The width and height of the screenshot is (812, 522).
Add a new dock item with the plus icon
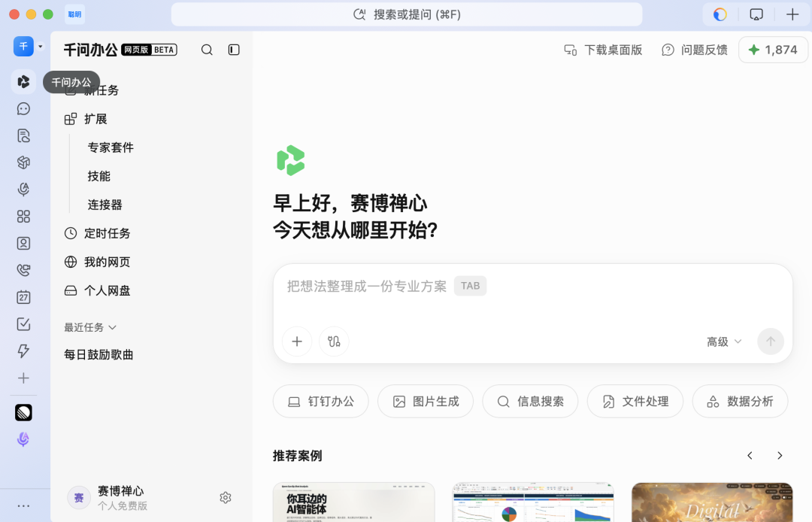tap(23, 378)
